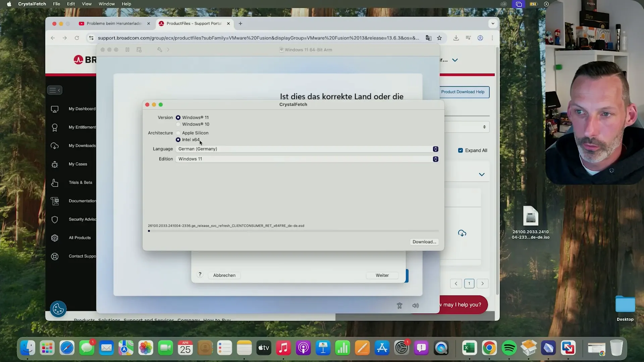
Task: Go to the next results page
Action: point(482,284)
